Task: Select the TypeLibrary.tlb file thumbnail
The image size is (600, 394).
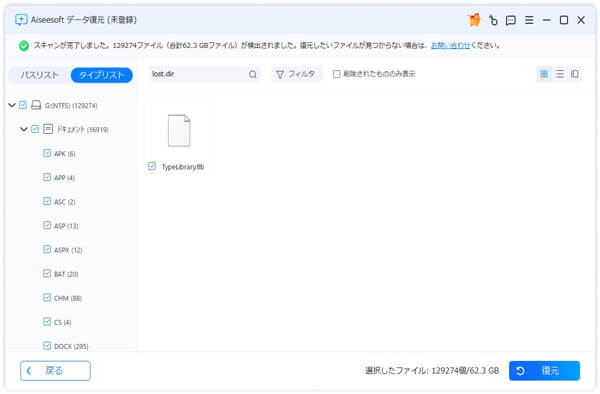Action: pos(179,130)
